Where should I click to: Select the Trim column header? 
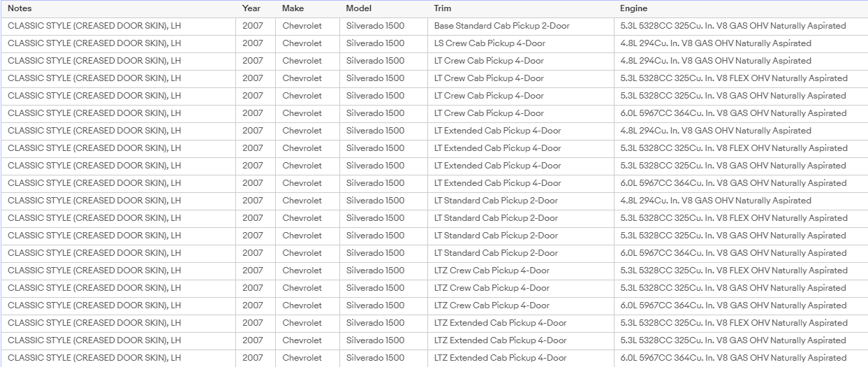443,8
